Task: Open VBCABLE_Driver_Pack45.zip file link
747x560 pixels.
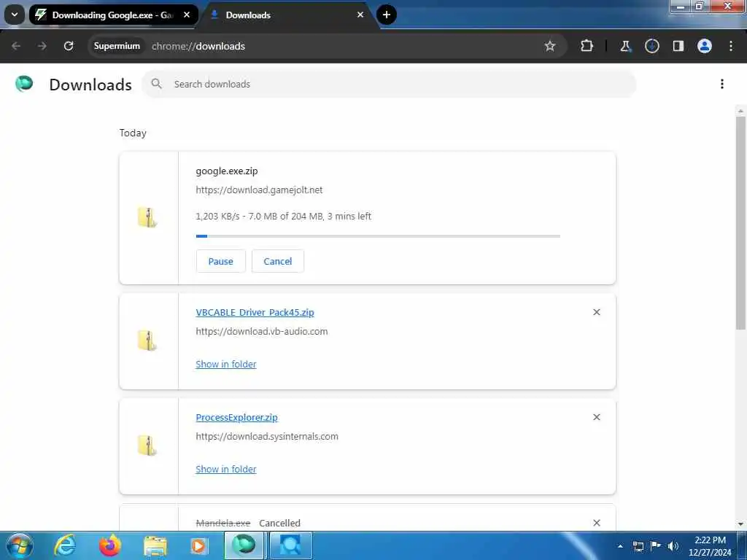Action: tap(255, 312)
